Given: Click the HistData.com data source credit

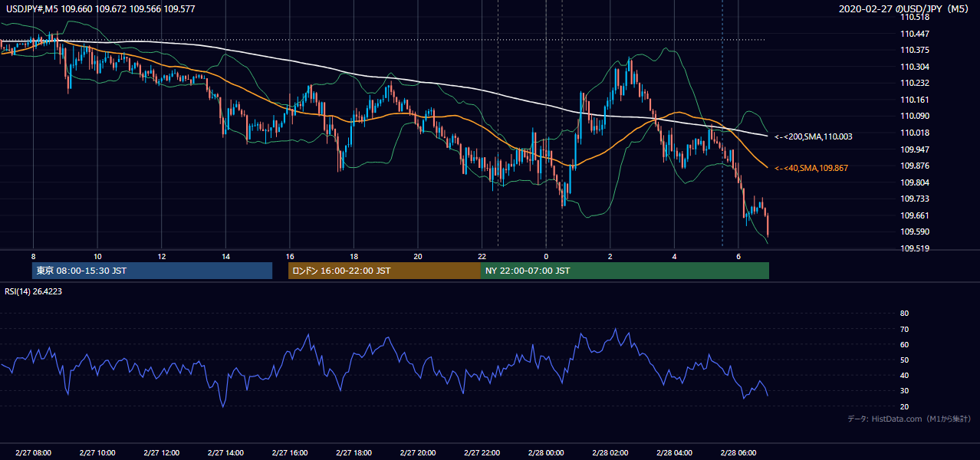Looking at the screenshot, I should tap(909, 419).
